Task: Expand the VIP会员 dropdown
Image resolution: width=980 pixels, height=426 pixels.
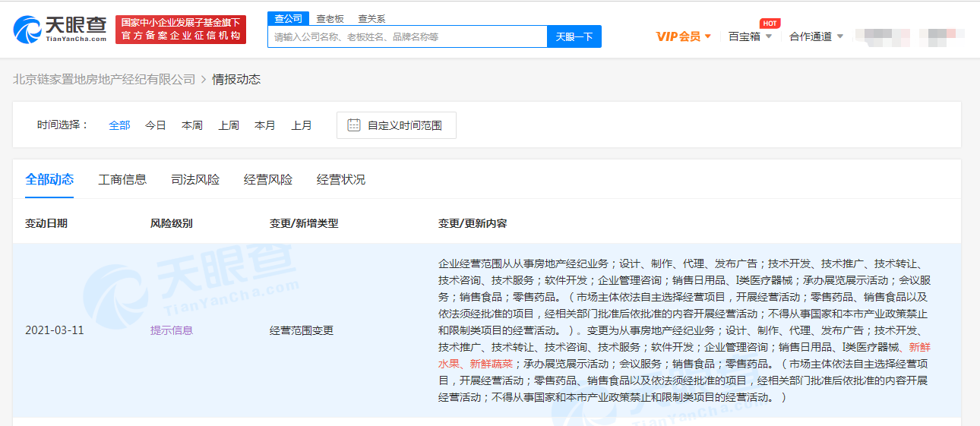Action: pos(684,36)
